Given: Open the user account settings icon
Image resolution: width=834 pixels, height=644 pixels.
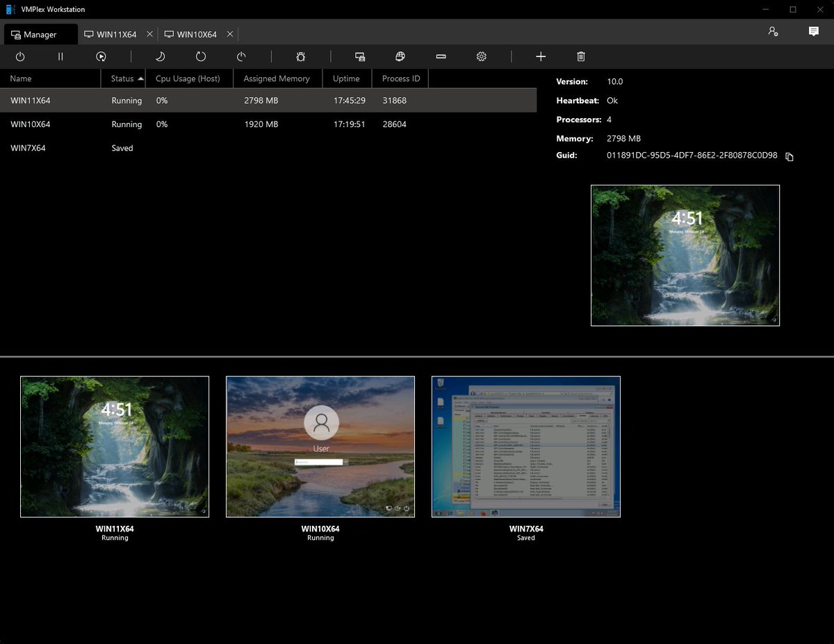Looking at the screenshot, I should tap(773, 31).
